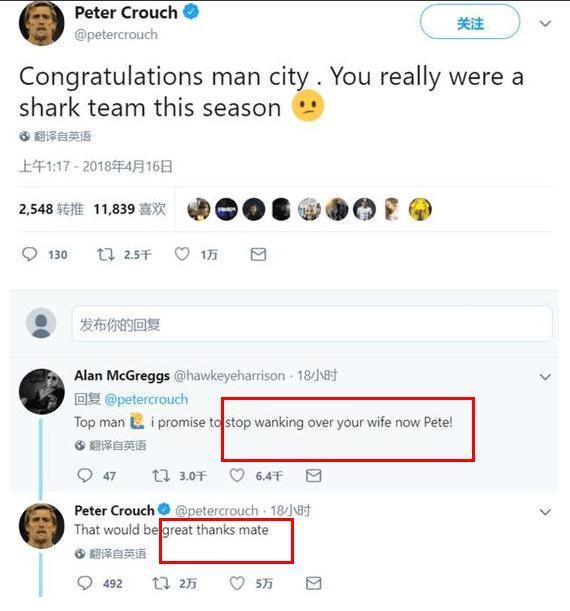Translate the main tweet via 翻译自英语
This screenshot has width=570, height=611.
55,136
